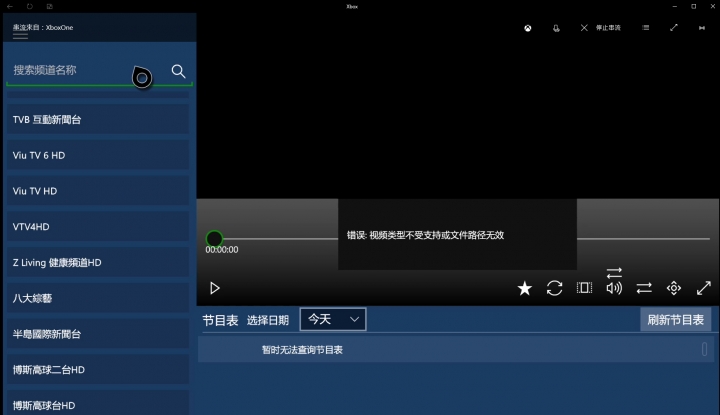Expand player with diagonal-arrow fullscreen icon
The width and height of the screenshot is (720, 415).
[x=703, y=288]
